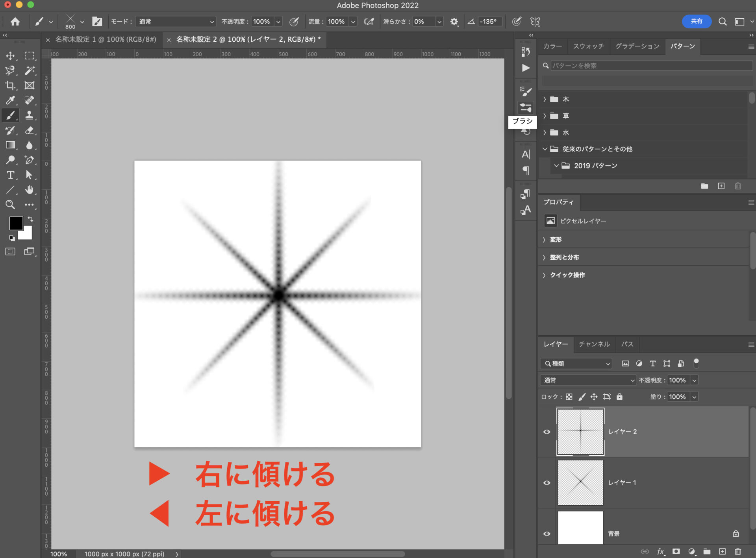
Task: Collapse 従来のパターンとその他 folder
Action: (545, 149)
